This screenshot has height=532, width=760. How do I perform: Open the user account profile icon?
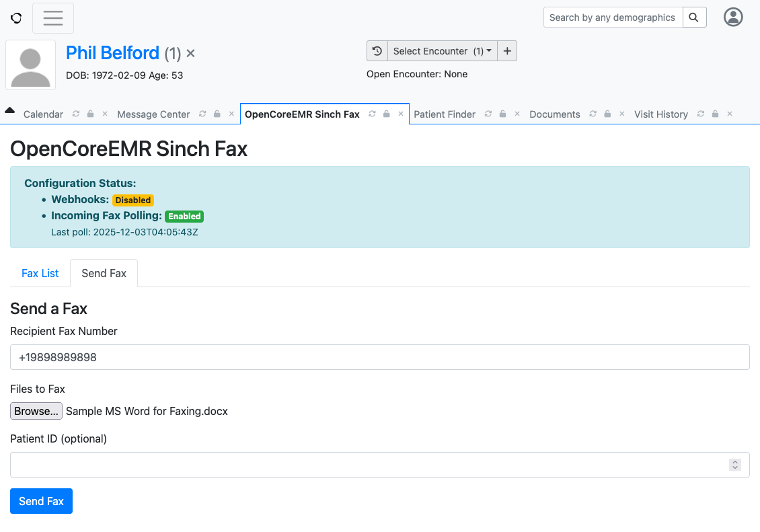[733, 17]
